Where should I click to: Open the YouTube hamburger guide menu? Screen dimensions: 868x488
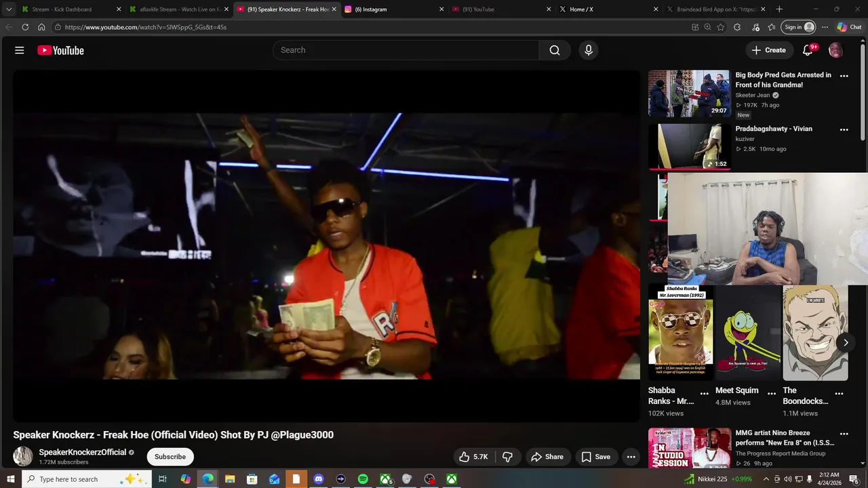(20, 50)
